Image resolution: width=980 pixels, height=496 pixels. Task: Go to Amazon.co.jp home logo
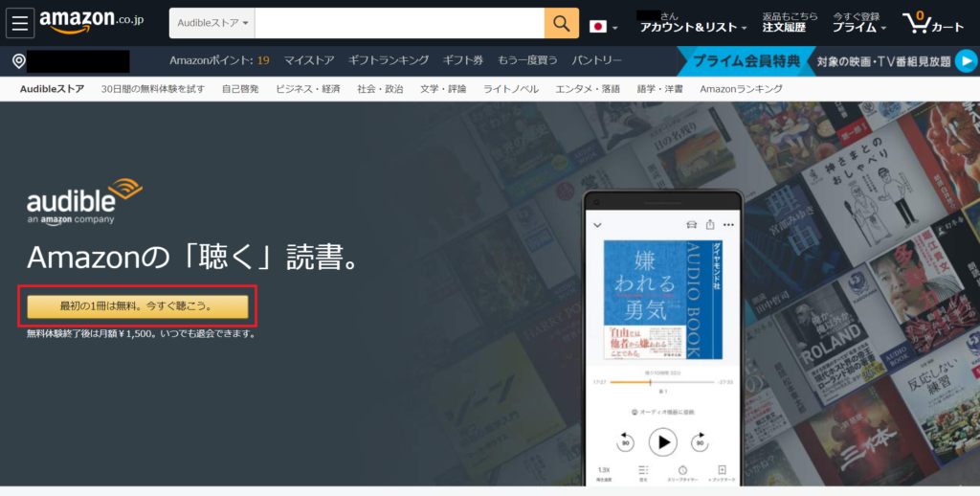click(x=91, y=21)
